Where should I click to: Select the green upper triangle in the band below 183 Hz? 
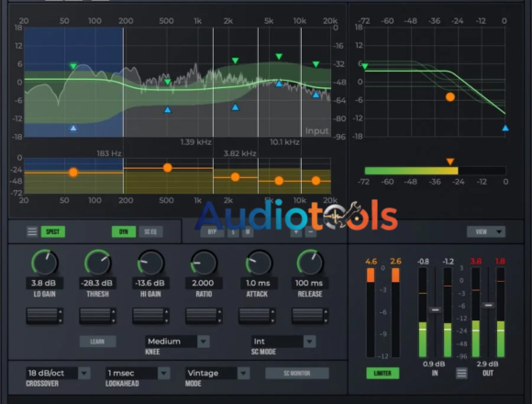73,66
